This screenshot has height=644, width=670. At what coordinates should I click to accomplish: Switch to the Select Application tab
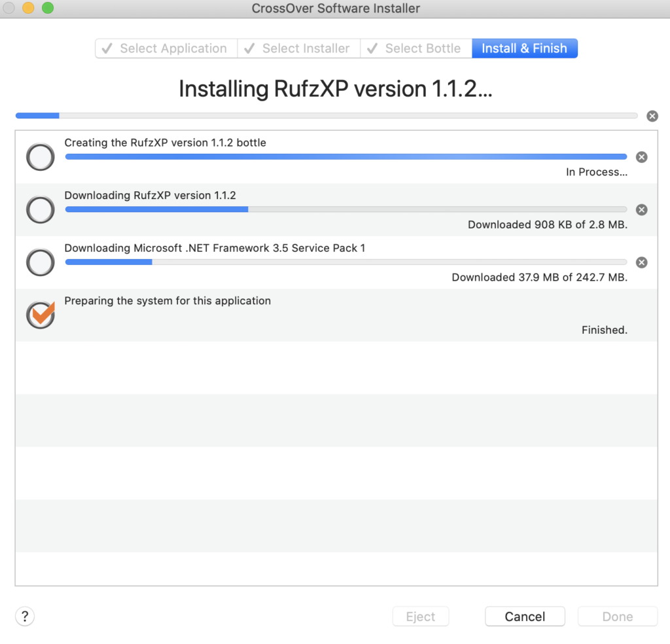click(166, 48)
